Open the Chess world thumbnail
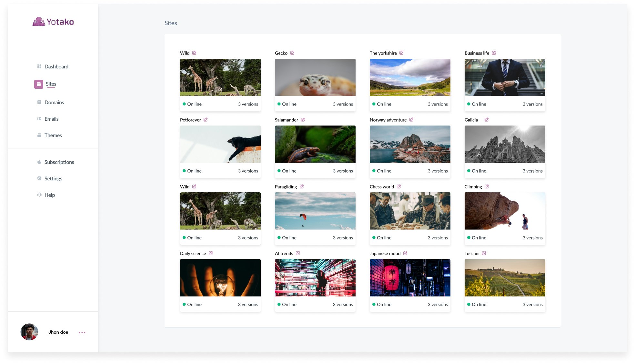The image size is (635, 364). [x=410, y=211]
